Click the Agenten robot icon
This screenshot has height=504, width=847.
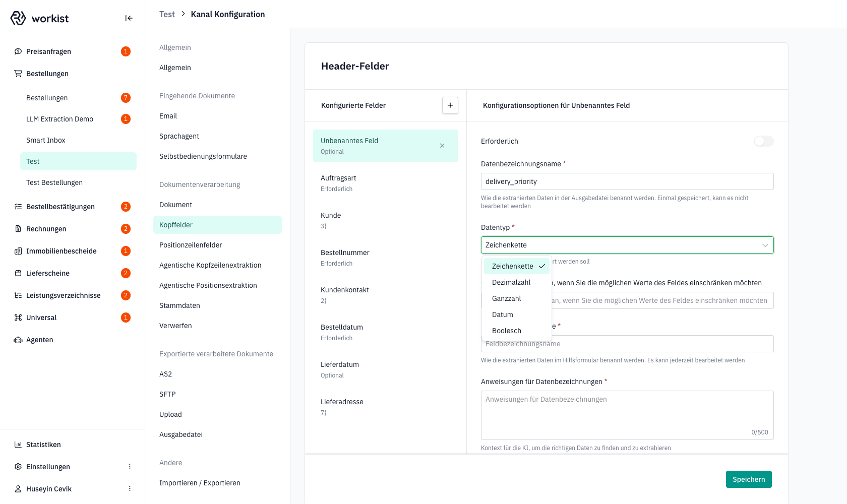tap(18, 340)
